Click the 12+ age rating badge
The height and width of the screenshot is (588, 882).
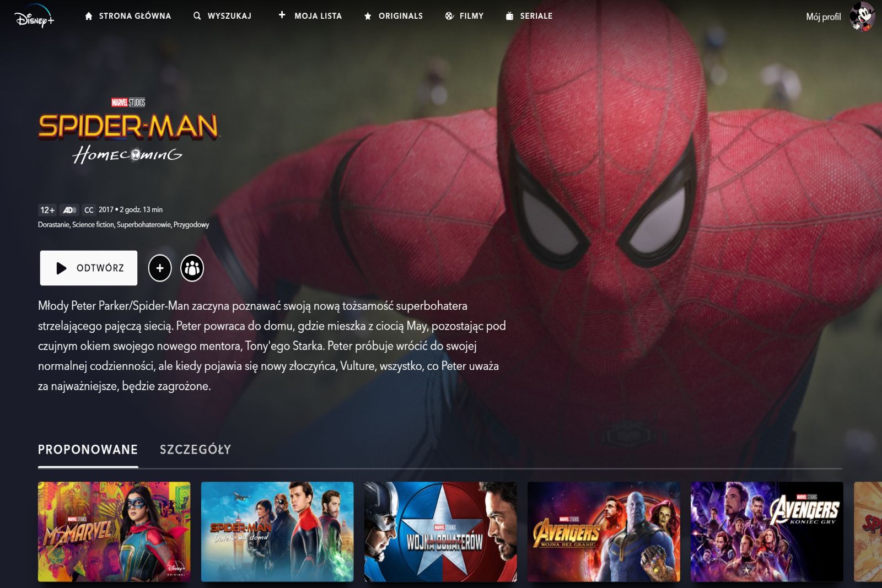47,210
